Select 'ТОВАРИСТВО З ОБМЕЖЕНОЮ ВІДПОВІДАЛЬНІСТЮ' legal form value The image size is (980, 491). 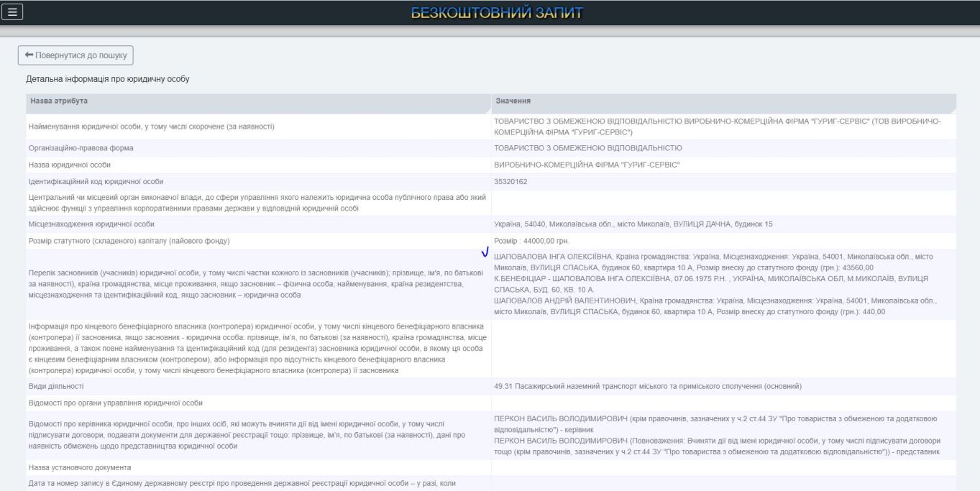click(588, 148)
